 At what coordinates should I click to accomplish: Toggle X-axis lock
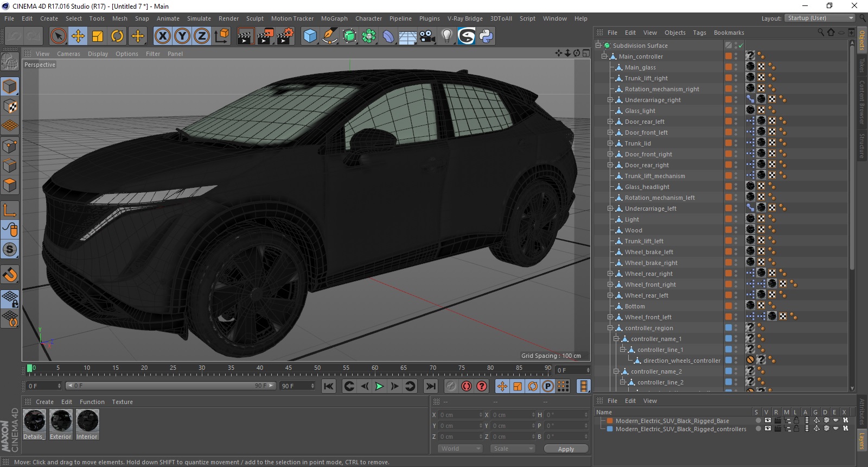click(162, 36)
